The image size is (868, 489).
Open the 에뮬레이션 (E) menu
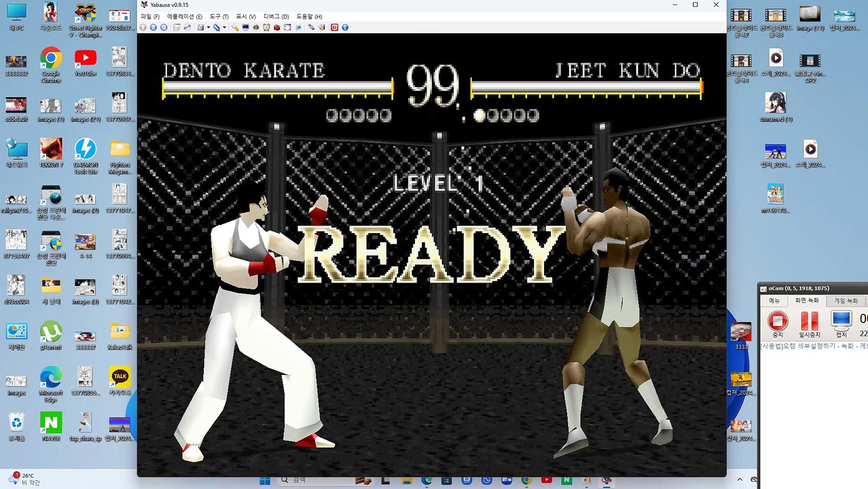tap(185, 16)
